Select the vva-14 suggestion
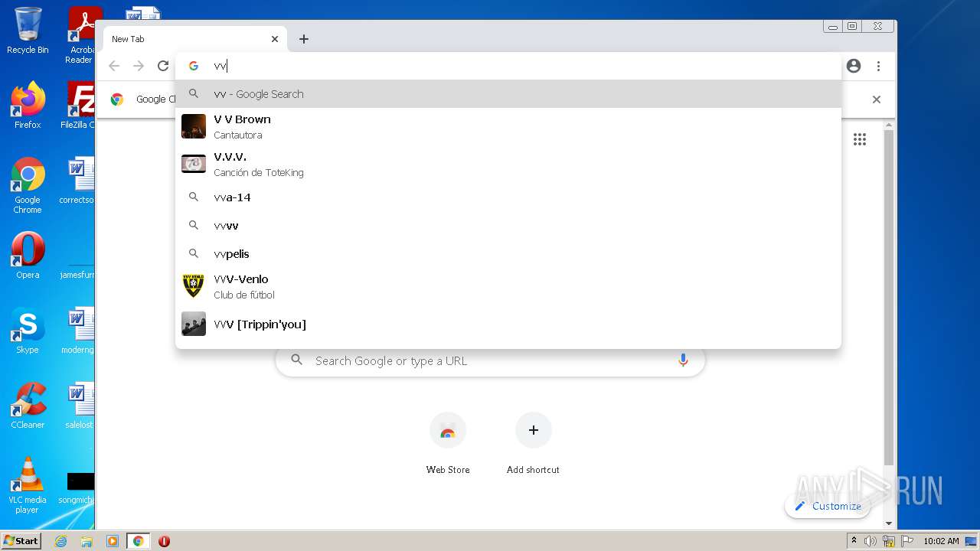The height and width of the screenshot is (551, 980). [x=508, y=197]
